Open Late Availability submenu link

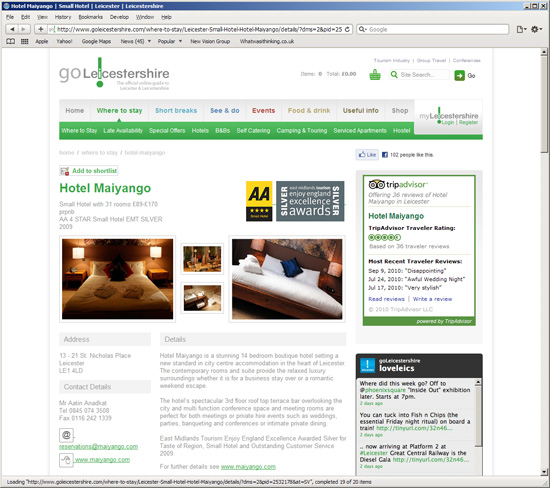point(123,131)
